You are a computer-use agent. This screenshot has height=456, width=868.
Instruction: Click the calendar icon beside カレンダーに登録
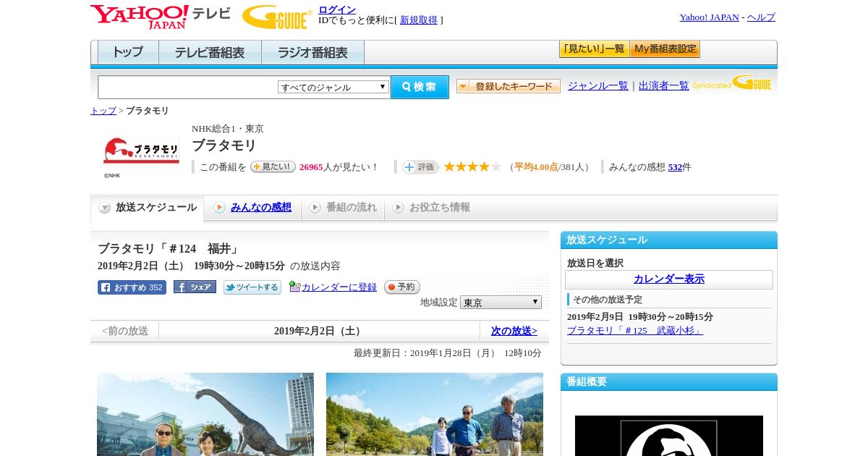tap(294, 287)
